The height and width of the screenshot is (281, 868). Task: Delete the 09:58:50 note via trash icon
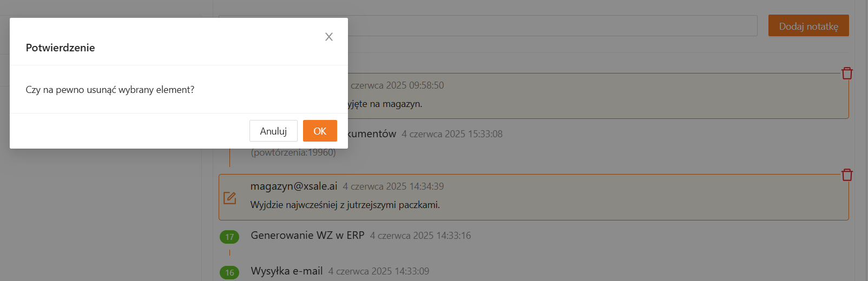tap(847, 73)
